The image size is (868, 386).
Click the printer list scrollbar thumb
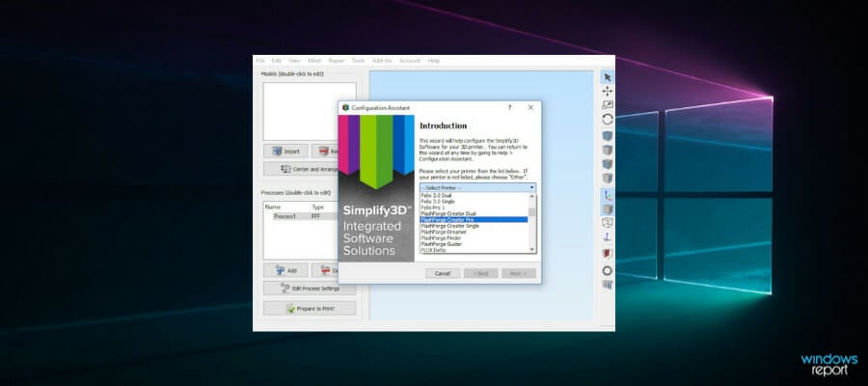[532, 211]
